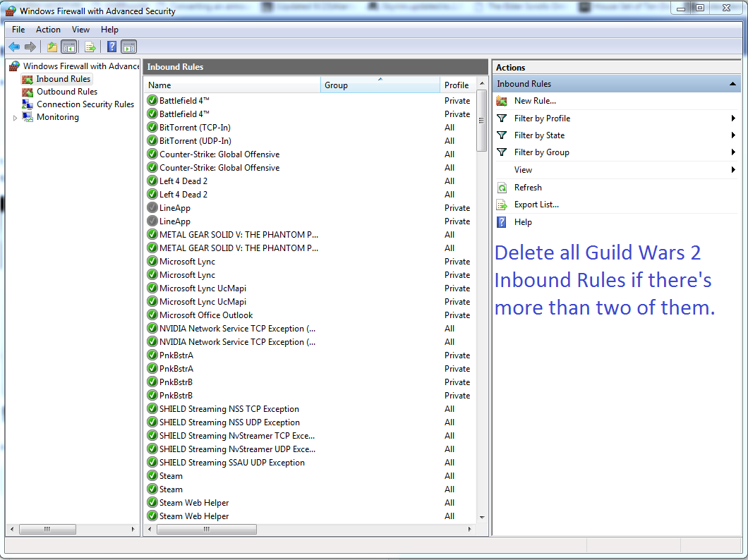The height and width of the screenshot is (560, 748).
Task: Toggle the Show/Hide Console Tree toolbar icon
Action: (69, 47)
